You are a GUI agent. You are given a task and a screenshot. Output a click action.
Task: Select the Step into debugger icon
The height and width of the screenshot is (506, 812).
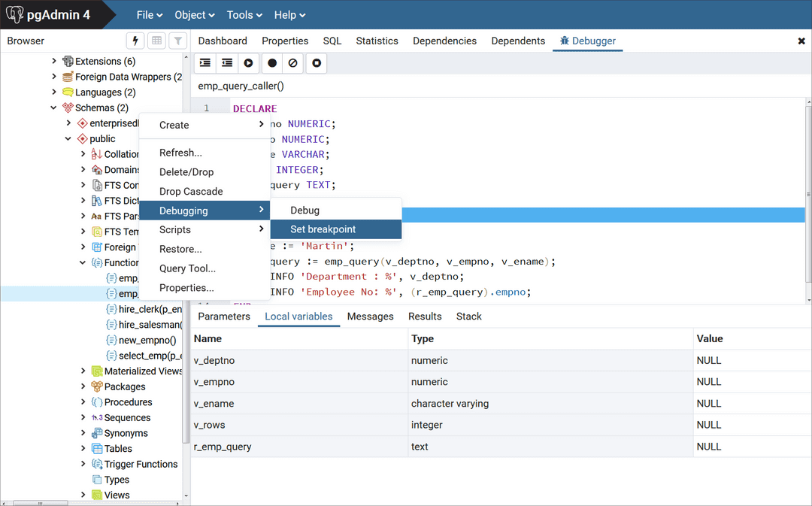[205, 63]
